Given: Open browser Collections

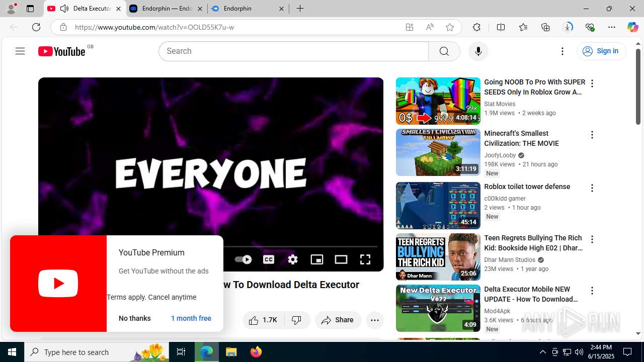Looking at the screenshot, I should [545, 27].
